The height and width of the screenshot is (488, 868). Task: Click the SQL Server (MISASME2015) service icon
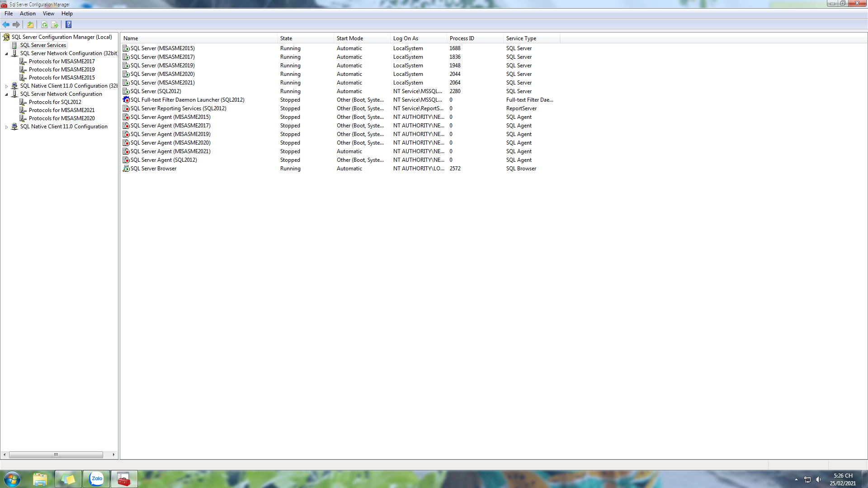126,48
